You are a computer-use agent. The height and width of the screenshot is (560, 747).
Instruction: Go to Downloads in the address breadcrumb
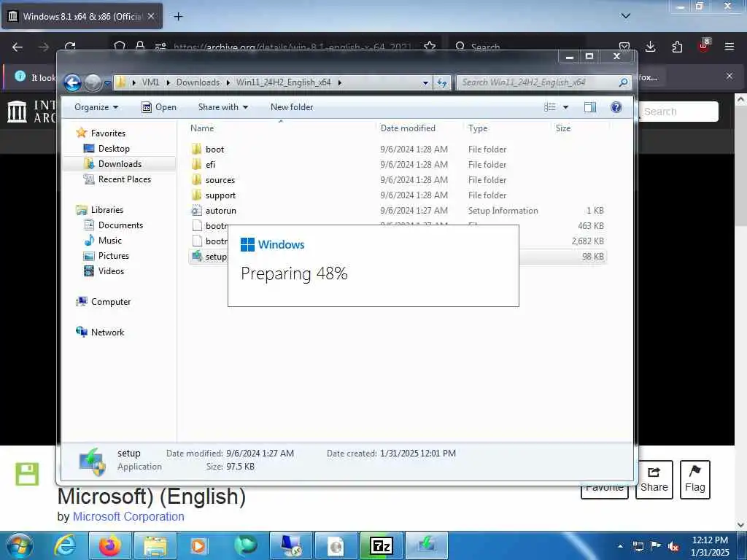(198, 82)
